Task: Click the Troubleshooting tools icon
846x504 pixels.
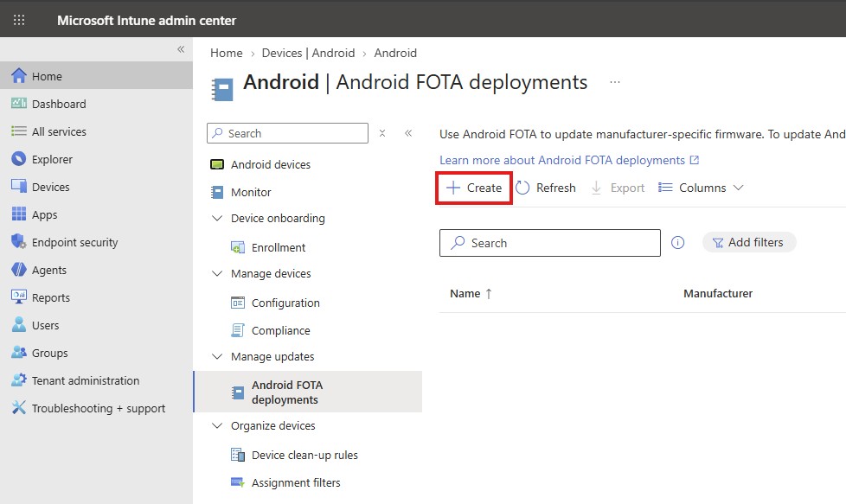Action: [19, 407]
